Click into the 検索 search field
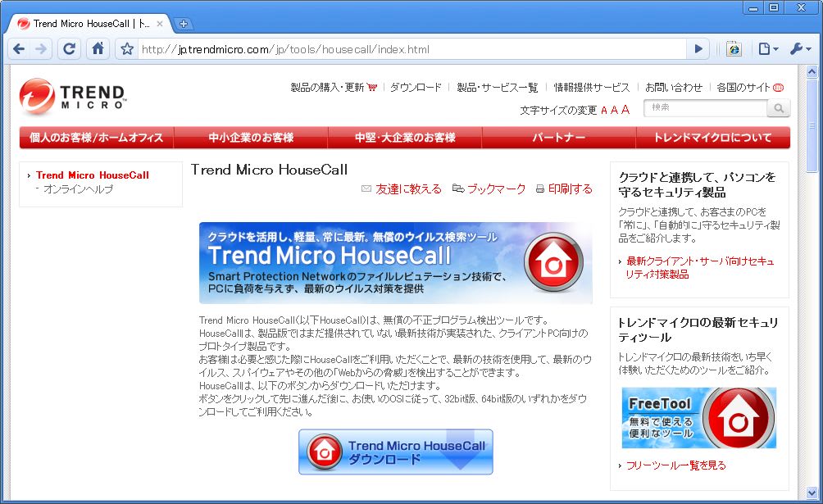This screenshot has height=504, width=823. [x=705, y=108]
